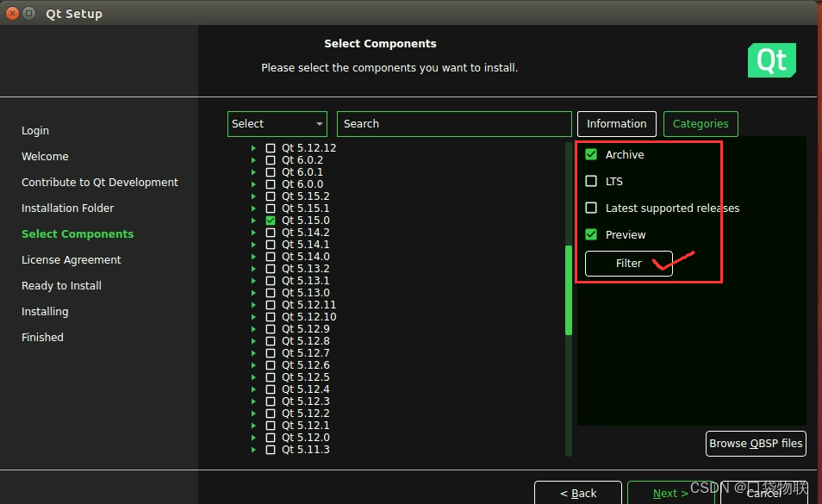Expand the Qt 6.0.0 tree node

[x=253, y=184]
